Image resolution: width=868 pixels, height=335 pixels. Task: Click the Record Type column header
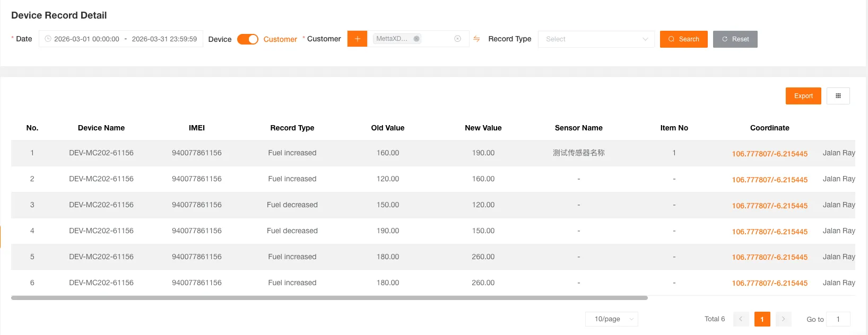[292, 128]
